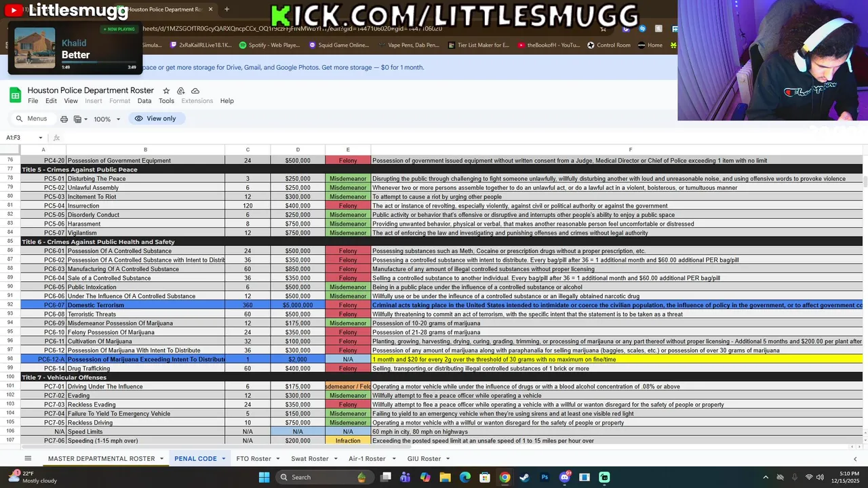Screen dimensions: 868x488
Task: Open the filter views dropdown icon
Action: (x=80, y=119)
